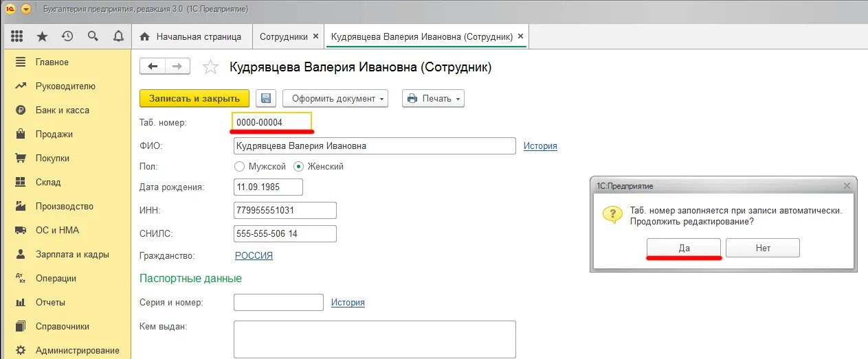The height and width of the screenshot is (359, 868).
Task: Select the Женский radio button
Action: tap(298, 166)
